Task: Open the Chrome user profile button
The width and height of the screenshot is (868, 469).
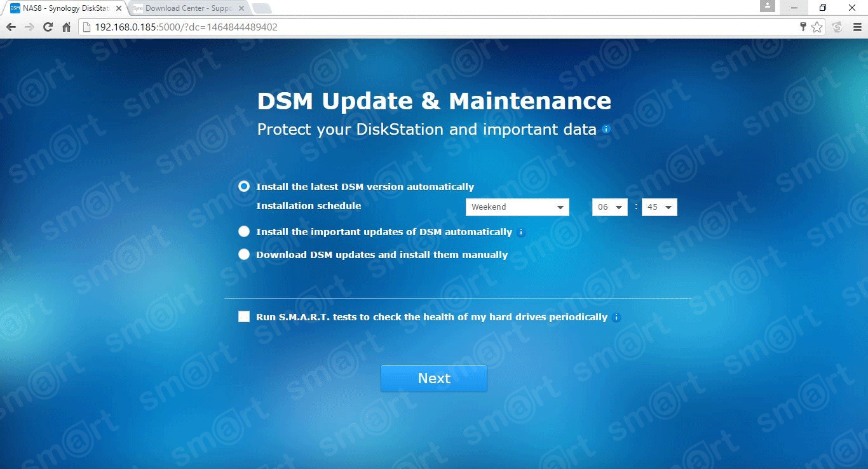Action: point(768,6)
